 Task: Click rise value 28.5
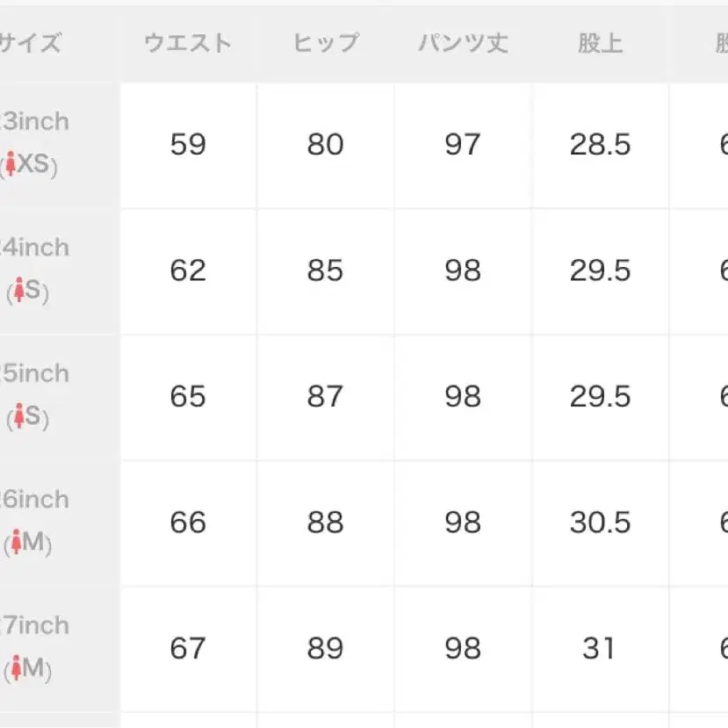click(x=600, y=144)
